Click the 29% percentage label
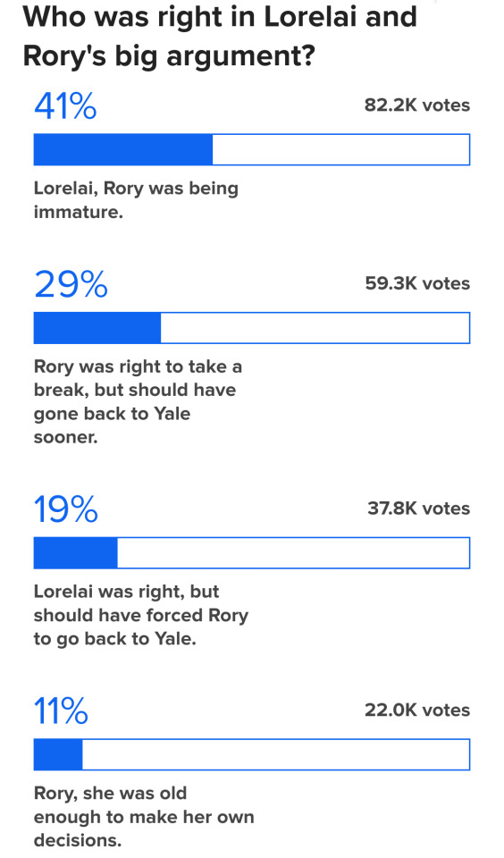This screenshot has height=858, width=504. click(x=71, y=284)
